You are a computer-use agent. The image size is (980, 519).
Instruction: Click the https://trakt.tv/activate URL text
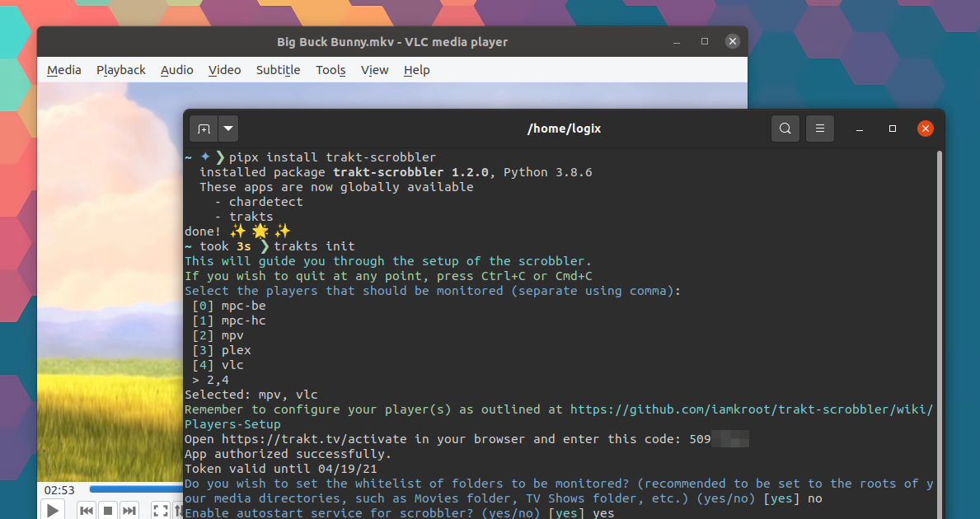click(314, 439)
